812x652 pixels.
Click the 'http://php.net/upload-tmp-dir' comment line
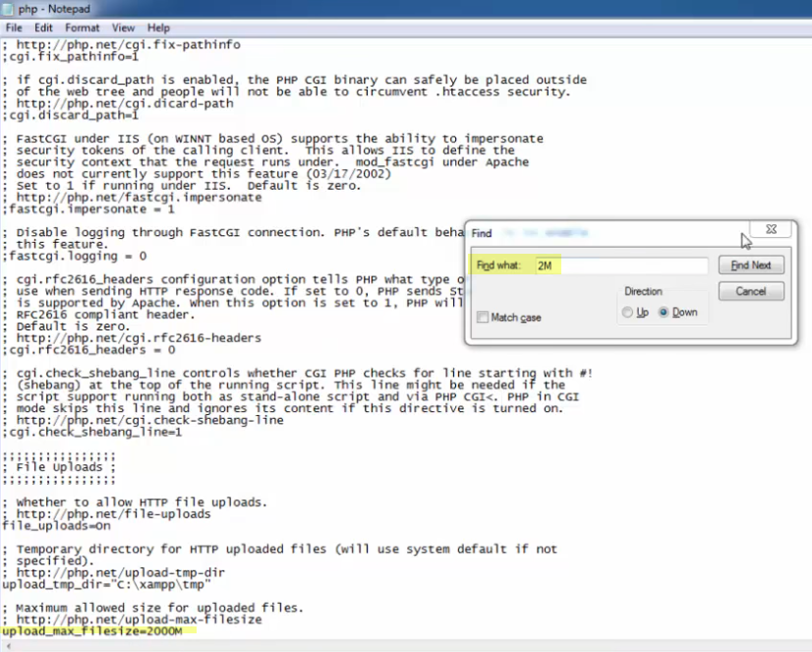[113, 572]
